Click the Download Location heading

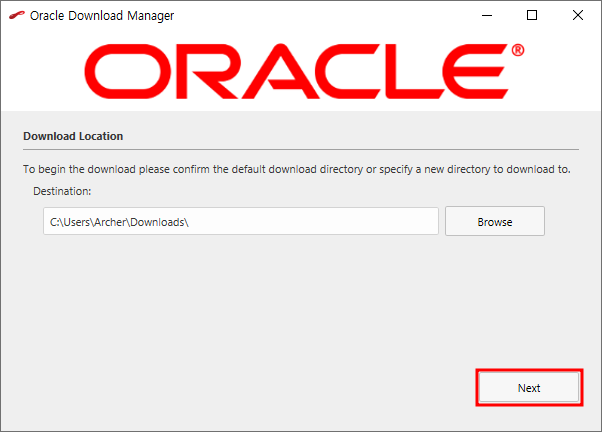pyautogui.click(x=73, y=136)
